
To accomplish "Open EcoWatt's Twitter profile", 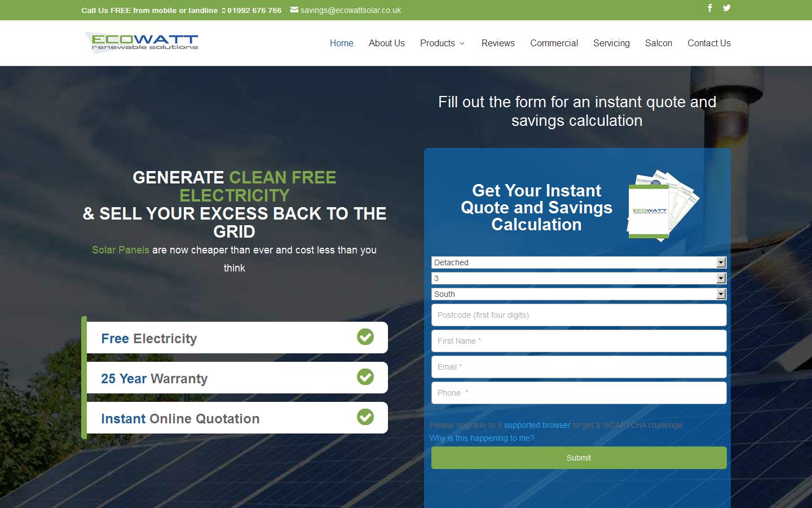I will tap(726, 8).
